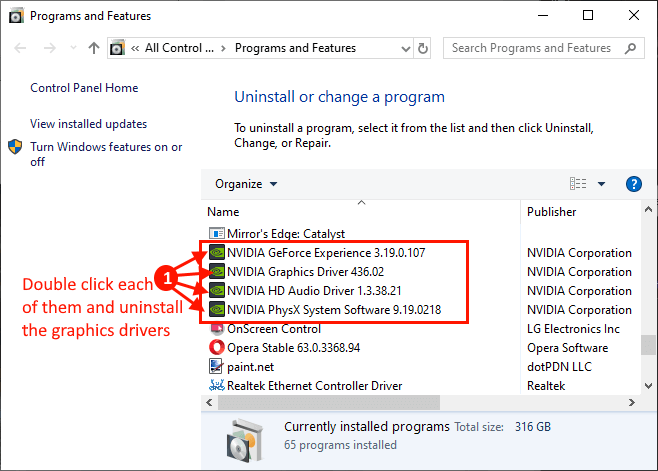Open the Organize menu

click(x=246, y=184)
